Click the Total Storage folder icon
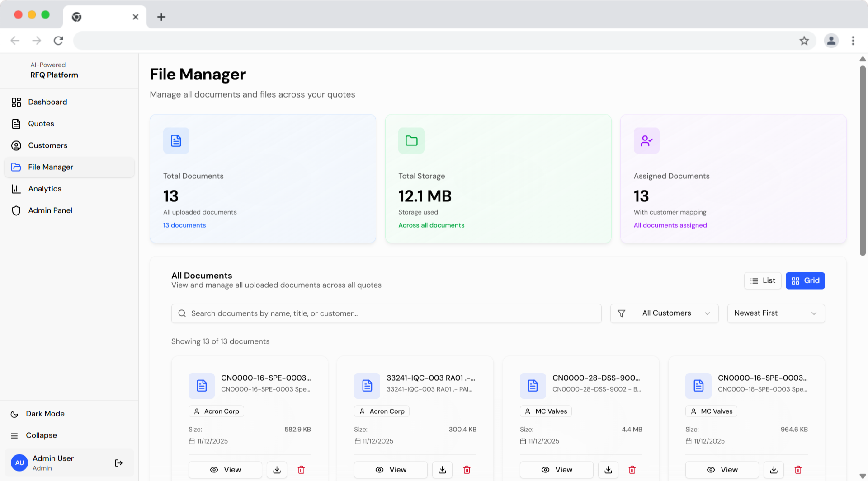This screenshot has height=481, width=868. click(411, 141)
